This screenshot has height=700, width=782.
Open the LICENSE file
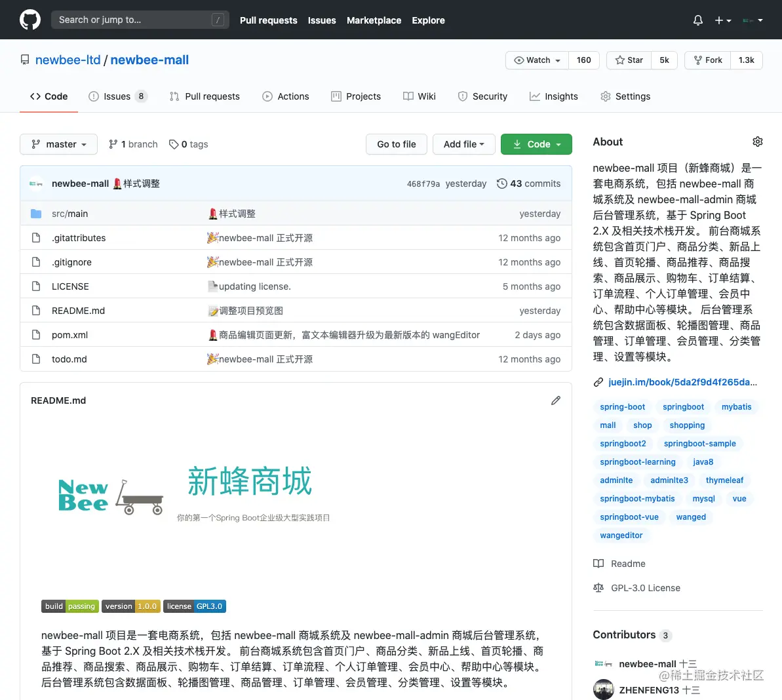coord(70,286)
